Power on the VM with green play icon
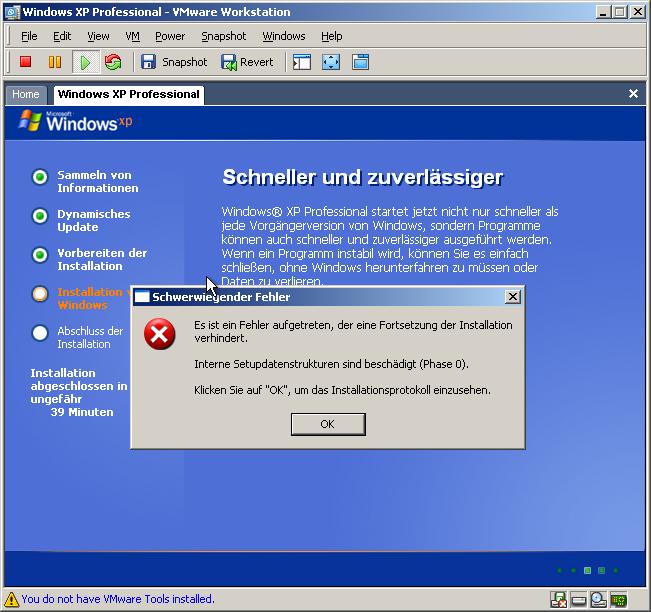The image size is (651, 612). tap(86, 62)
